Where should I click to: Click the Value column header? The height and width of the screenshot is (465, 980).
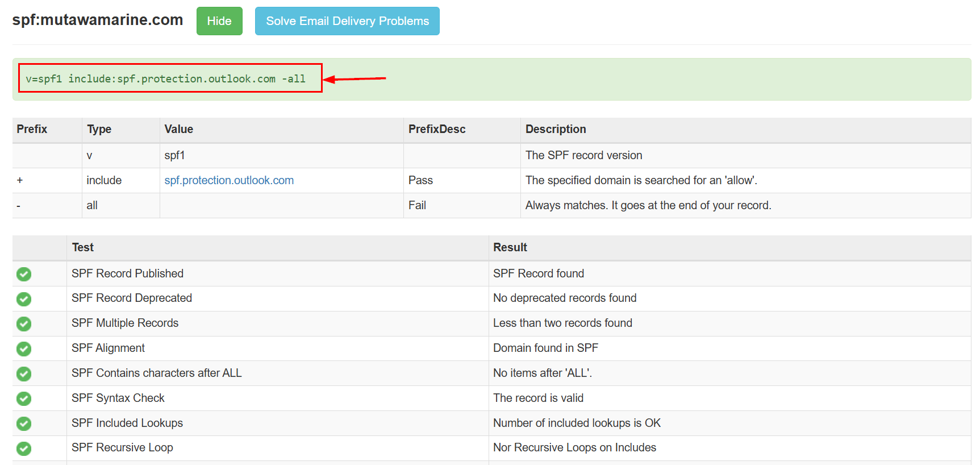pyautogui.click(x=178, y=129)
